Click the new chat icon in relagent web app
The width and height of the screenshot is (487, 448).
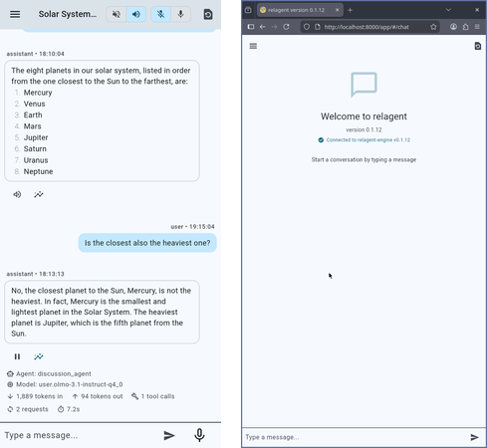(x=478, y=46)
